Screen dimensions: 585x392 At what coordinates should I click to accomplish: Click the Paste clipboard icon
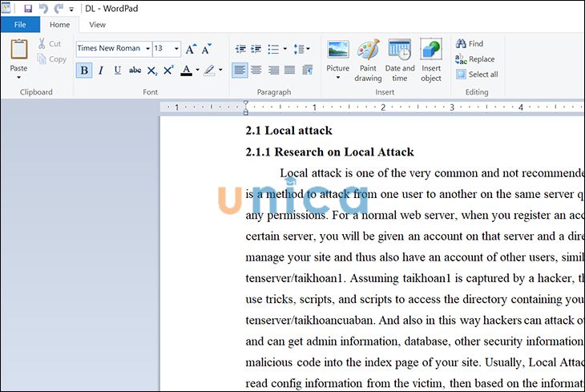click(18, 49)
